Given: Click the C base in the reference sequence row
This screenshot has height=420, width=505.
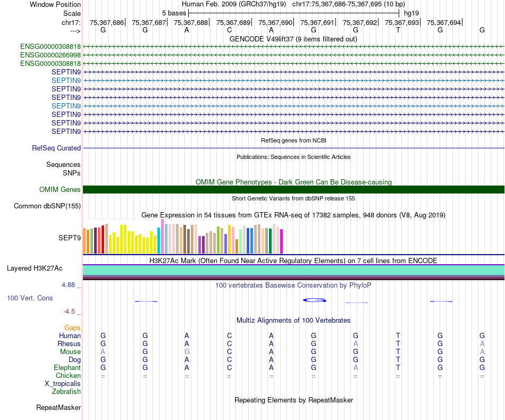Looking at the screenshot, I should click(x=229, y=30).
